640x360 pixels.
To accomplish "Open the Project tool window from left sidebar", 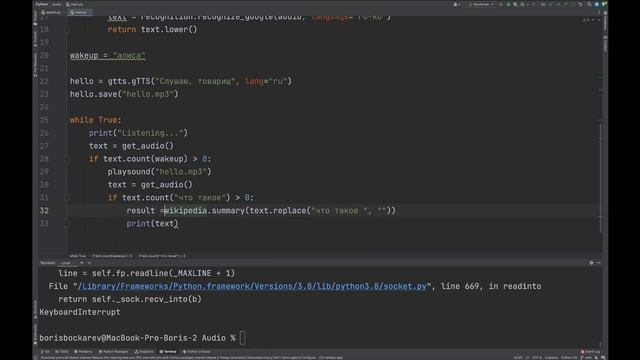I will pyautogui.click(x=35, y=18).
